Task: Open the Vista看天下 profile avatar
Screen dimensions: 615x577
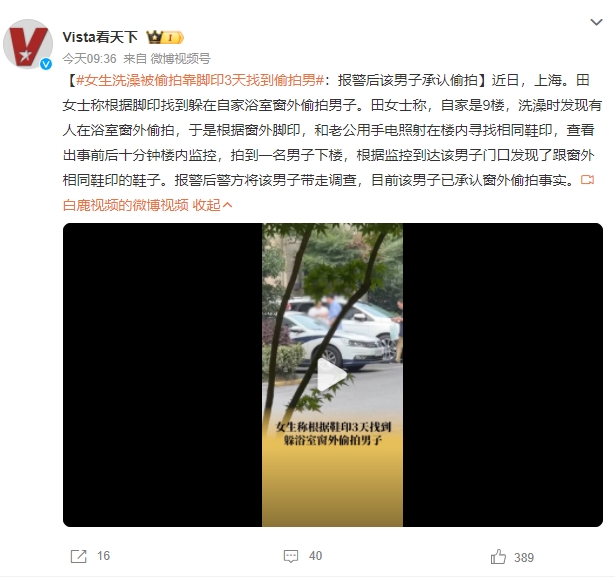Action: pos(27,44)
